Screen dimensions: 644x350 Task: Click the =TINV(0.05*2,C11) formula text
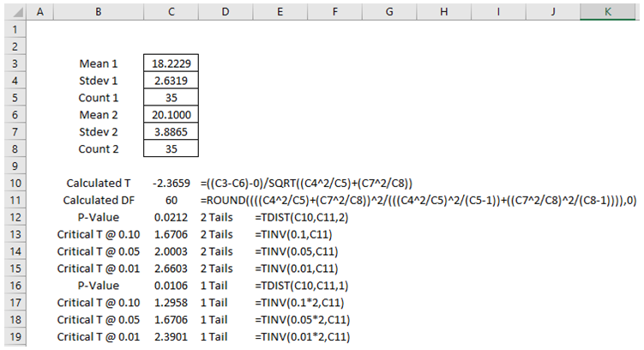[303, 319]
